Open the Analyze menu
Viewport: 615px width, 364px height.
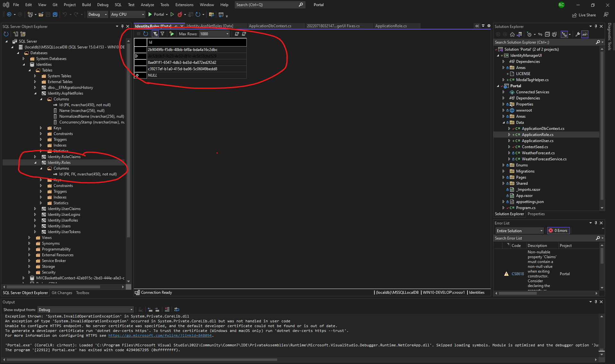pyautogui.click(x=147, y=5)
